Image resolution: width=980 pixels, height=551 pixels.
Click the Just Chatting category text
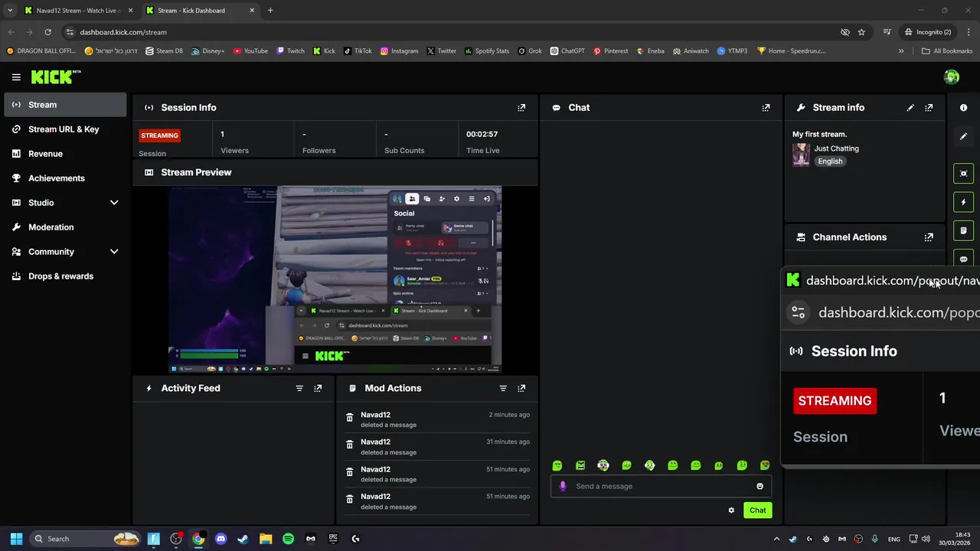(x=836, y=148)
